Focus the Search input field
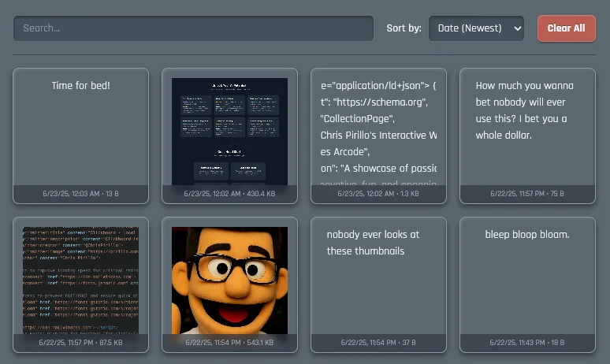Screen dimensions: 610x364 click(x=193, y=28)
